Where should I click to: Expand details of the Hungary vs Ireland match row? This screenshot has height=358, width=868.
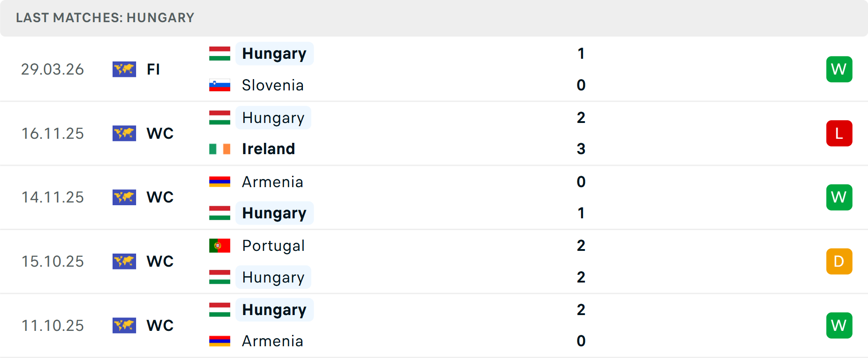pos(434,133)
